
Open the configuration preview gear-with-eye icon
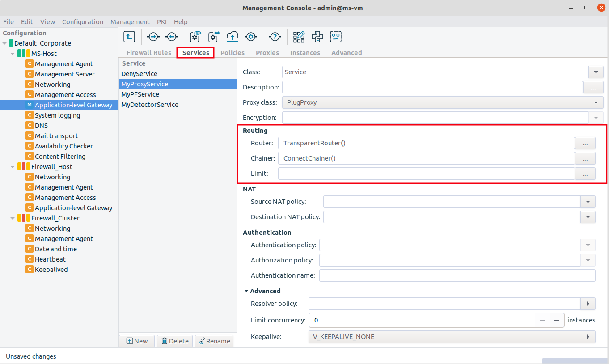[x=195, y=37]
